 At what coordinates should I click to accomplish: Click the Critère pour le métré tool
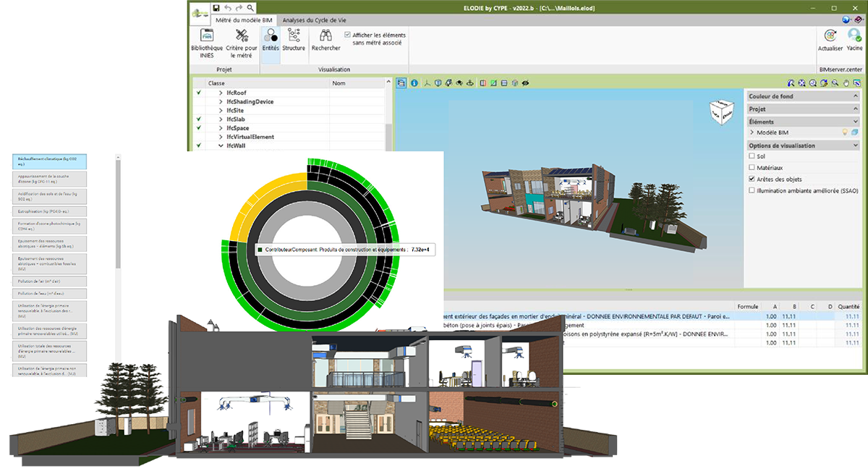coord(242,41)
